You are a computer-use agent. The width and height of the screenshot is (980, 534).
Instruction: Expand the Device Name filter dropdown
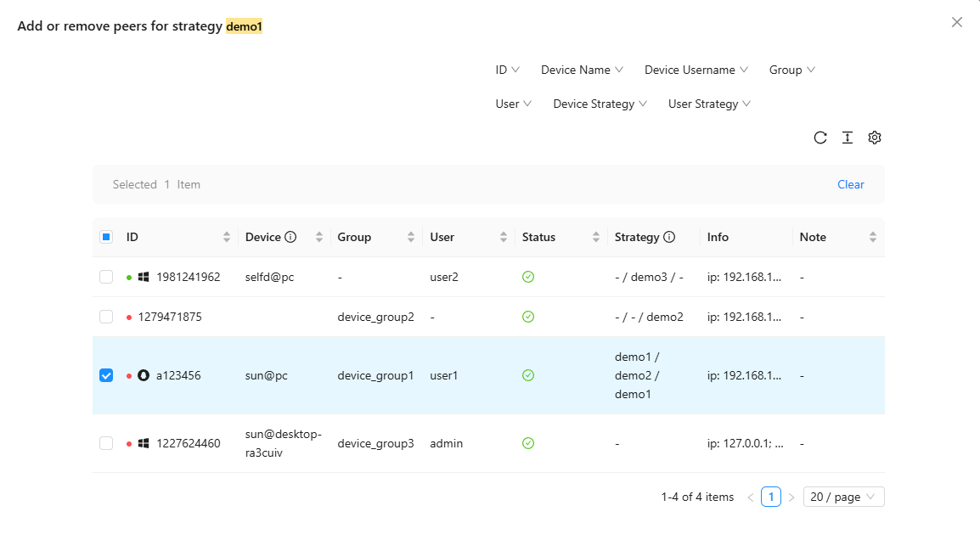(x=582, y=70)
